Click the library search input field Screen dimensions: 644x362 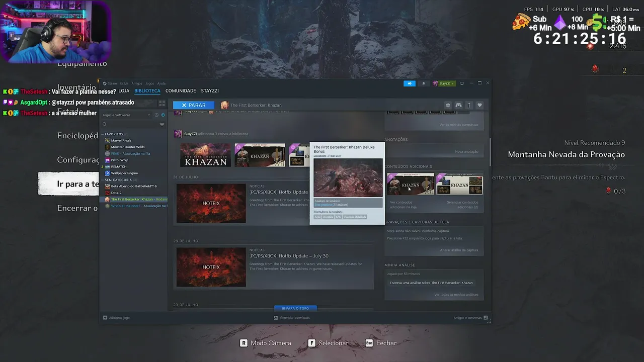tap(132, 124)
